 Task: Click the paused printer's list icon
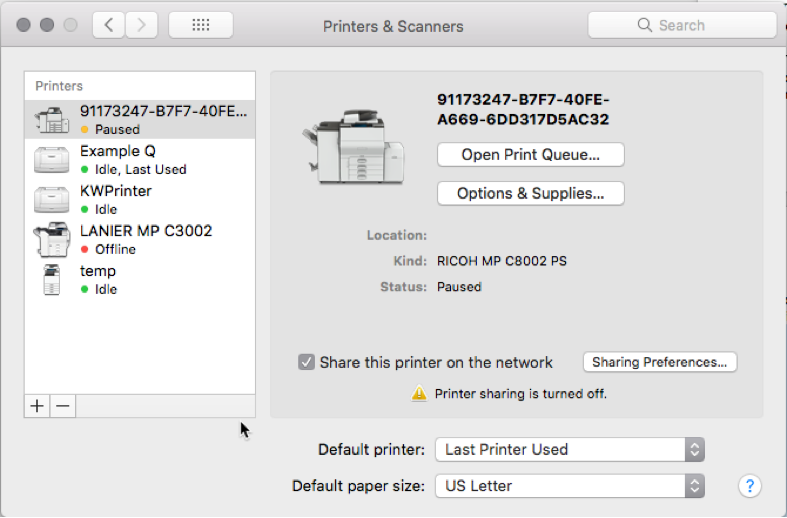[x=52, y=120]
